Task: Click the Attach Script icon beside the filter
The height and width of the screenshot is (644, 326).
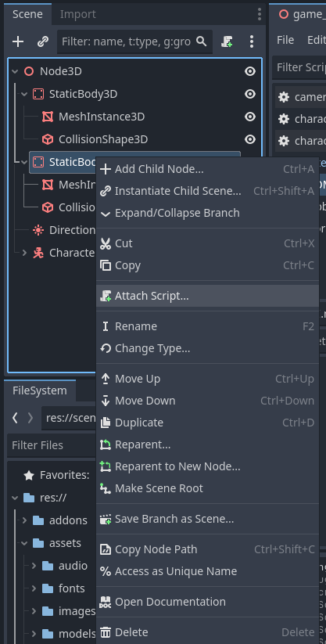Action: (227, 41)
